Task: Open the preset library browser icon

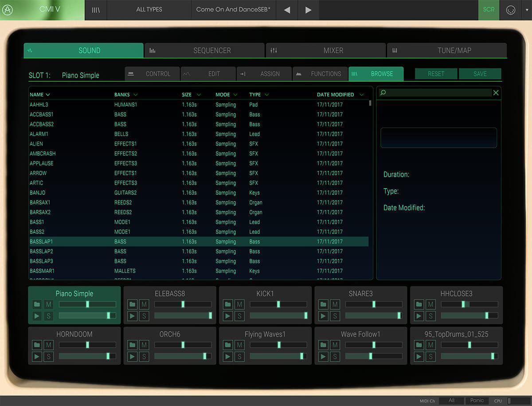Action: pyautogui.click(x=96, y=9)
